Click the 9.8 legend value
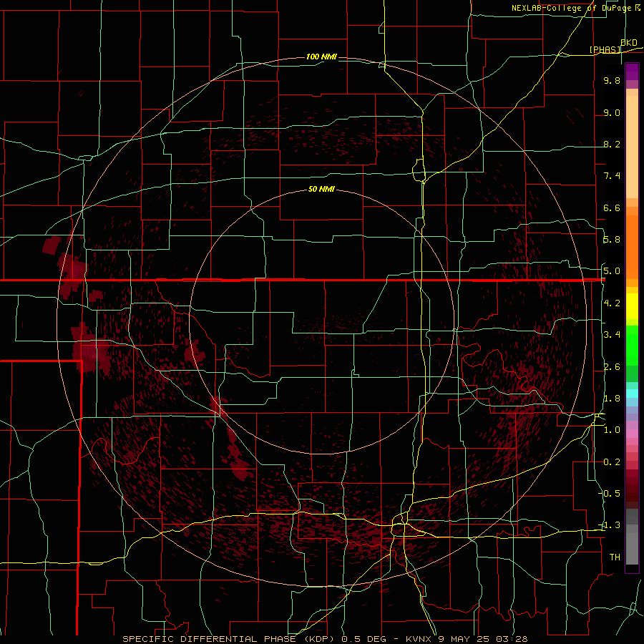 [x=612, y=81]
